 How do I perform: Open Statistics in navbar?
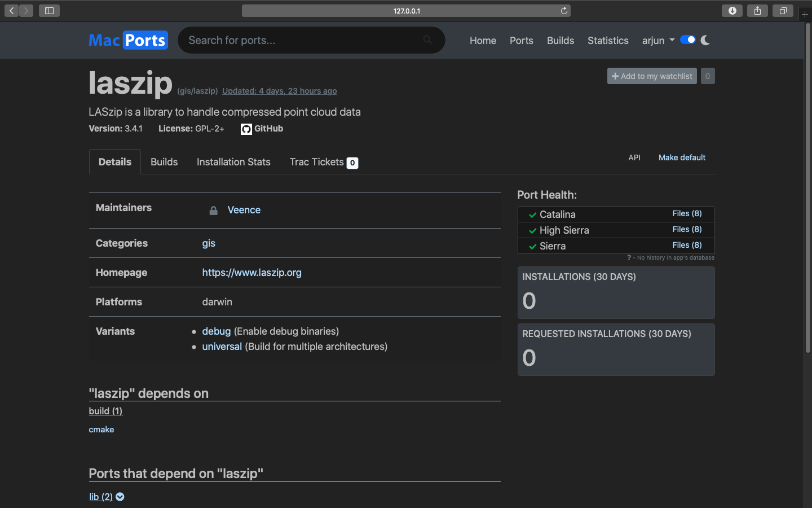608,41
